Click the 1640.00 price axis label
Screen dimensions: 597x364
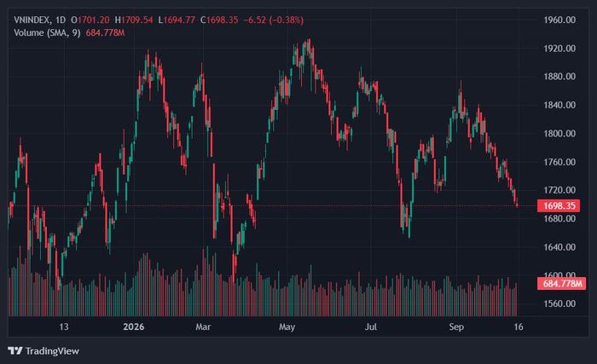tap(559, 247)
